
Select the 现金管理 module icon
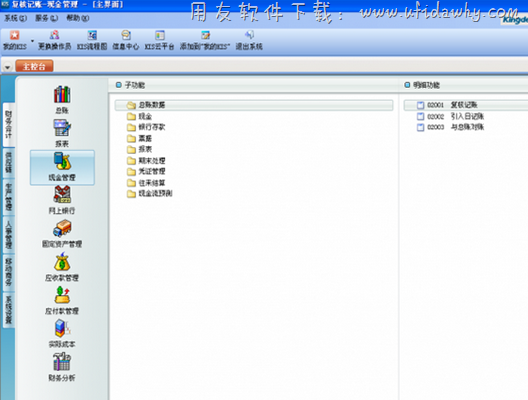pos(62,167)
